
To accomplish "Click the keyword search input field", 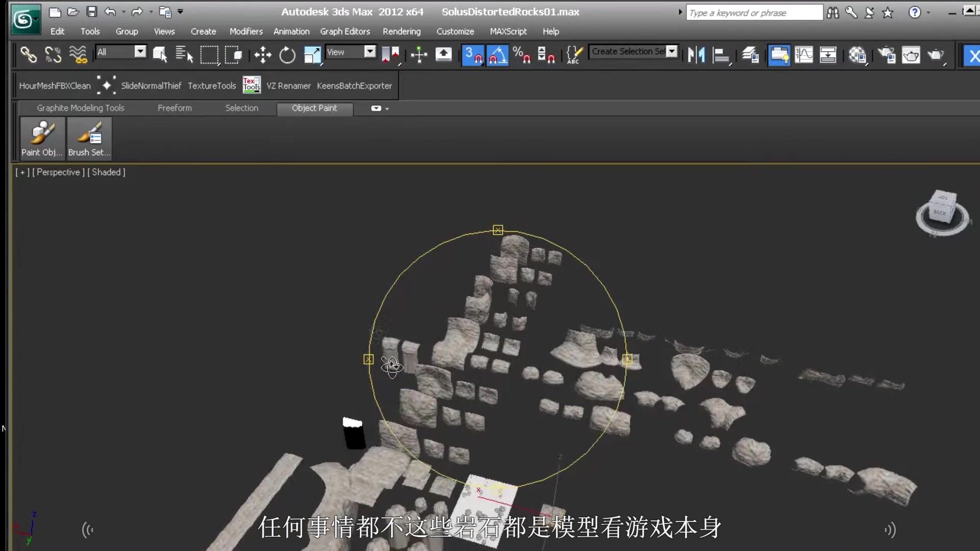I will 753,13.
